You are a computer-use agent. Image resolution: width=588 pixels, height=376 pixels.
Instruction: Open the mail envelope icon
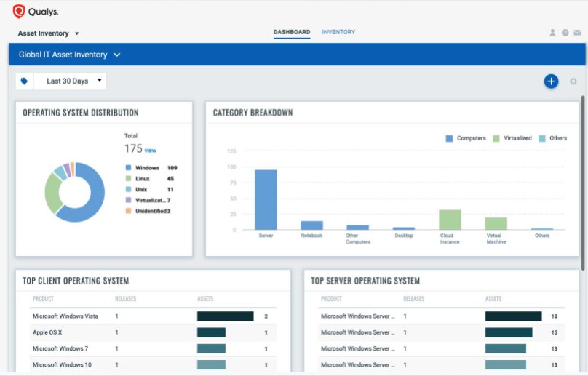(578, 33)
